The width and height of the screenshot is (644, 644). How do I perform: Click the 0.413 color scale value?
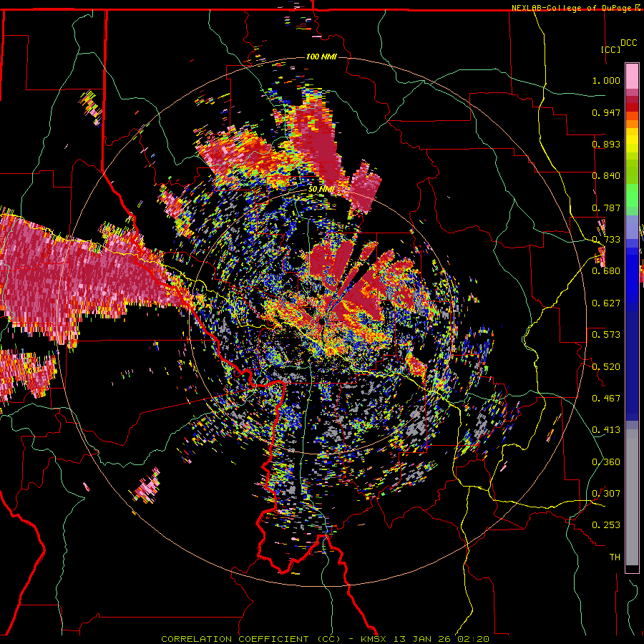[606, 430]
